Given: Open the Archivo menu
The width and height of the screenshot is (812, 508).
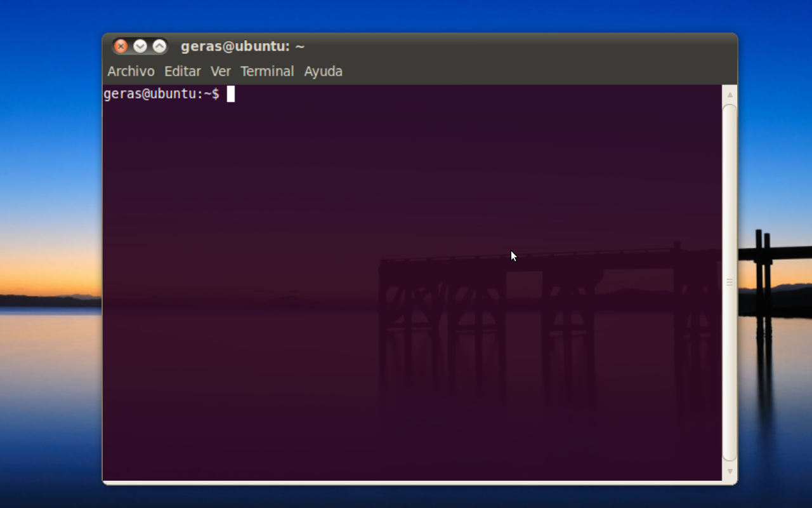Looking at the screenshot, I should 130,71.
